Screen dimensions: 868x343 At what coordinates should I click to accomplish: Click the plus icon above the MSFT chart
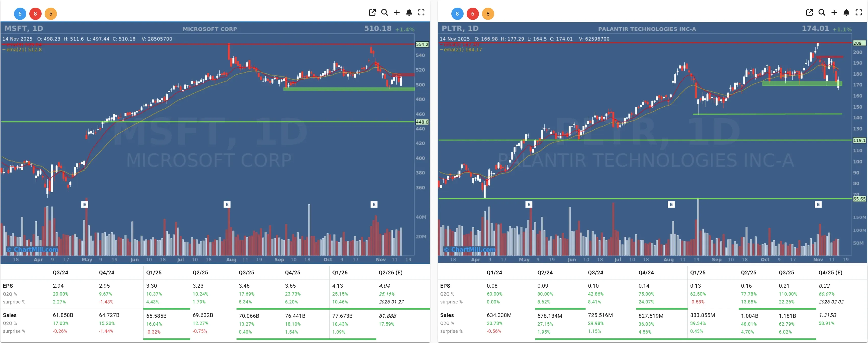396,12
